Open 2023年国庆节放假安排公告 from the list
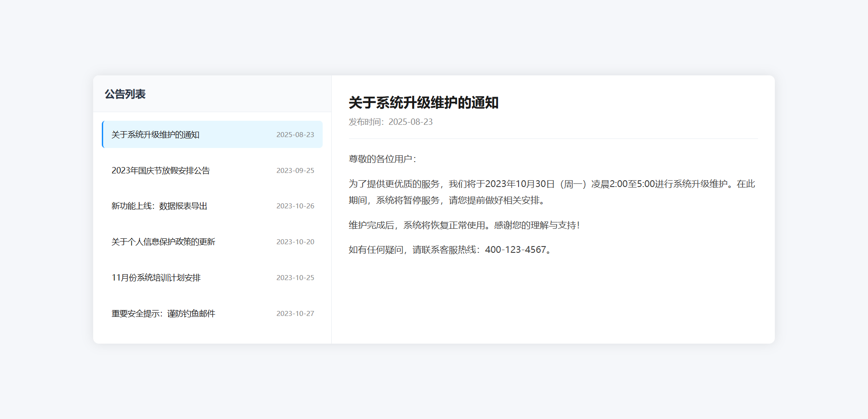Image resolution: width=868 pixels, height=419 pixels. pyautogui.click(x=160, y=171)
